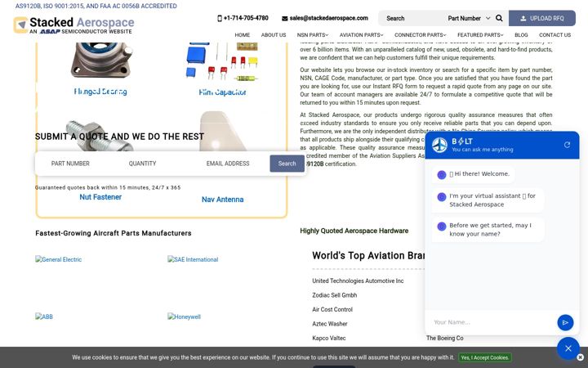Open the Flanged Bearing link
588x368 pixels.
point(100,92)
